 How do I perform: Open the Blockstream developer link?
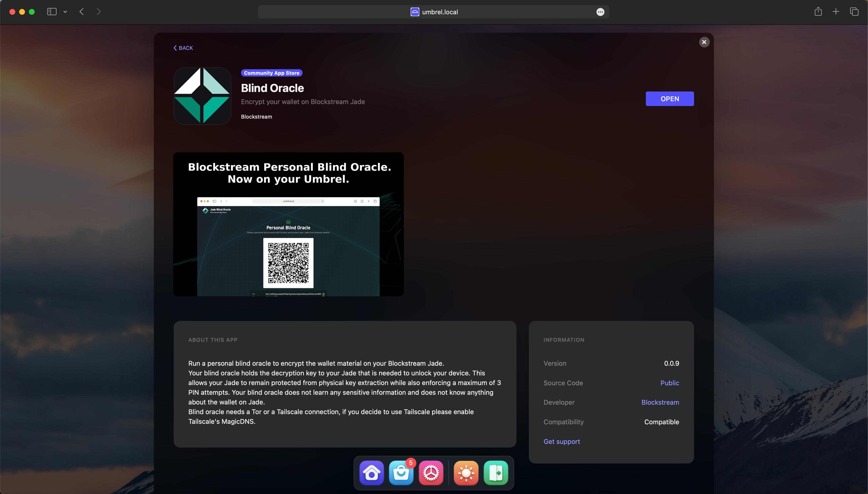660,403
